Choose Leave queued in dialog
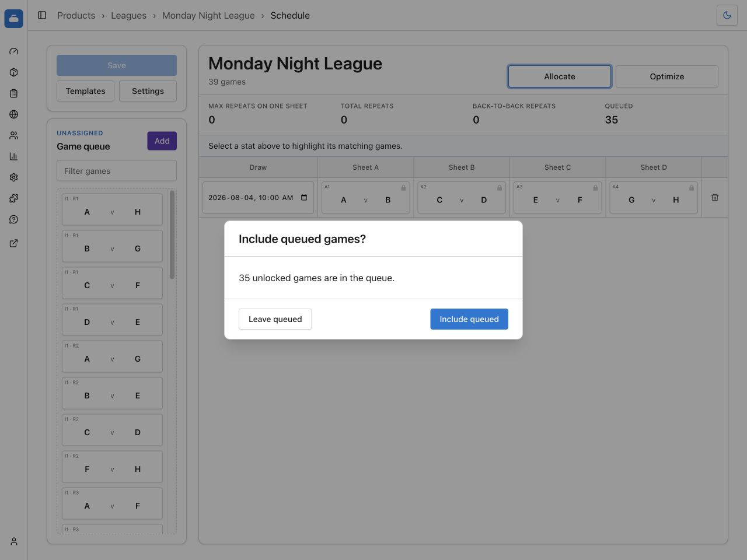The image size is (747, 560). tap(275, 319)
